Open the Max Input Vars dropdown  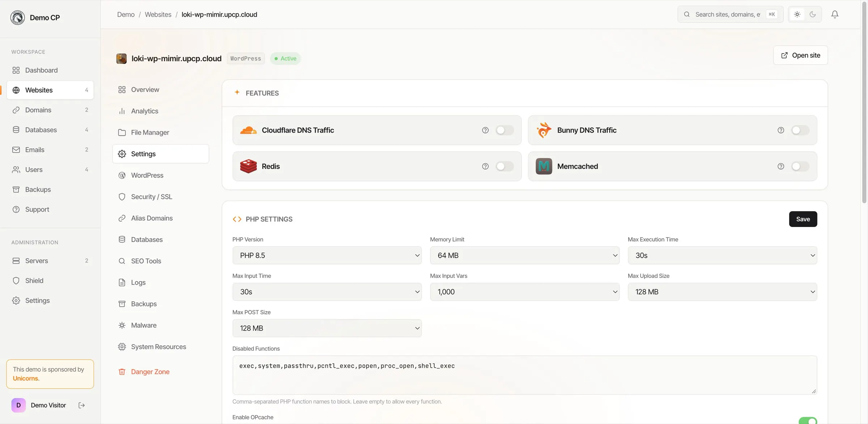point(524,292)
